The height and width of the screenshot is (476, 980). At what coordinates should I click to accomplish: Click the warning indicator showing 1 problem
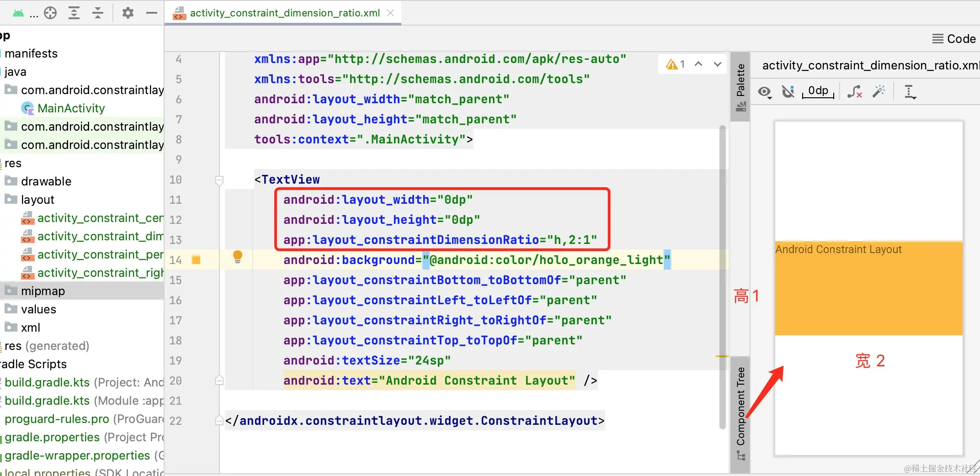[676, 64]
